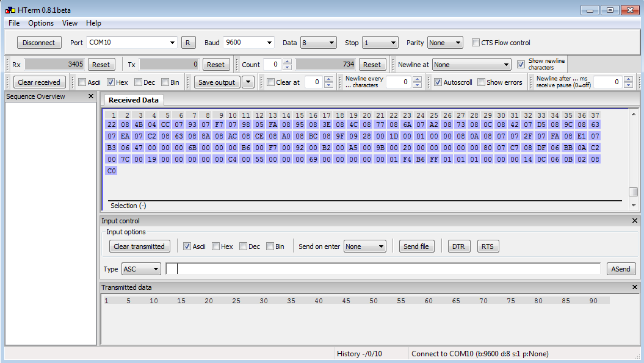Click the Disconnect button
This screenshot has height=363, width=644.
(39, 43)
